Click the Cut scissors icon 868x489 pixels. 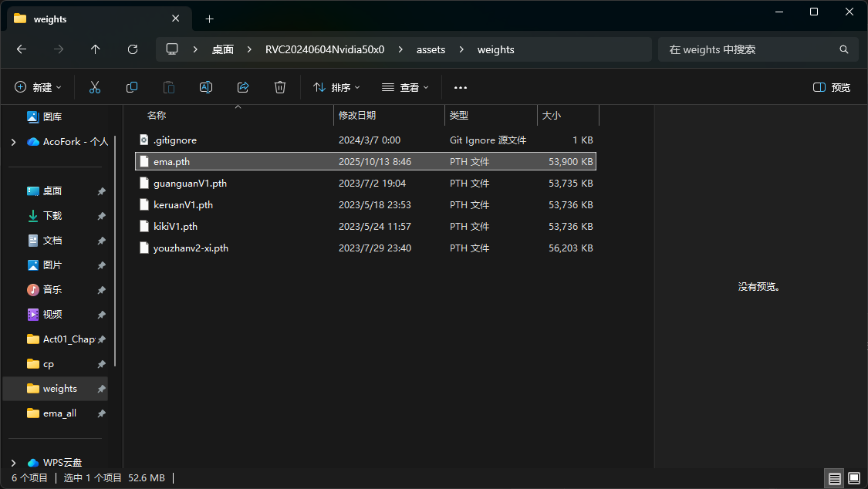tap(95, 87)
